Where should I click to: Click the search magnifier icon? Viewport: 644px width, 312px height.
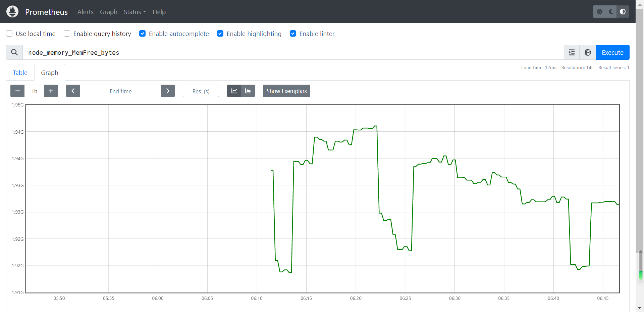(14, 52)
